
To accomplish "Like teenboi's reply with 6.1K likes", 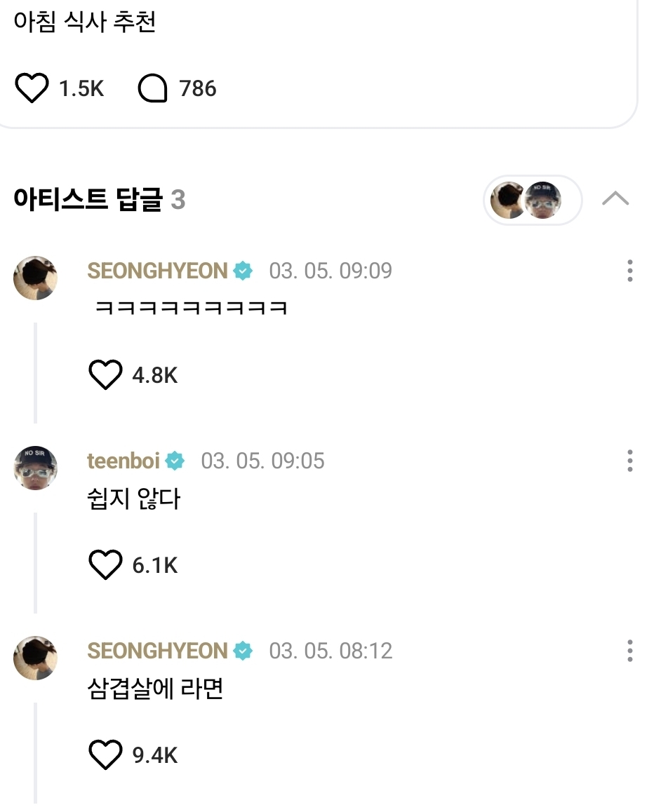I will point(105,565).
